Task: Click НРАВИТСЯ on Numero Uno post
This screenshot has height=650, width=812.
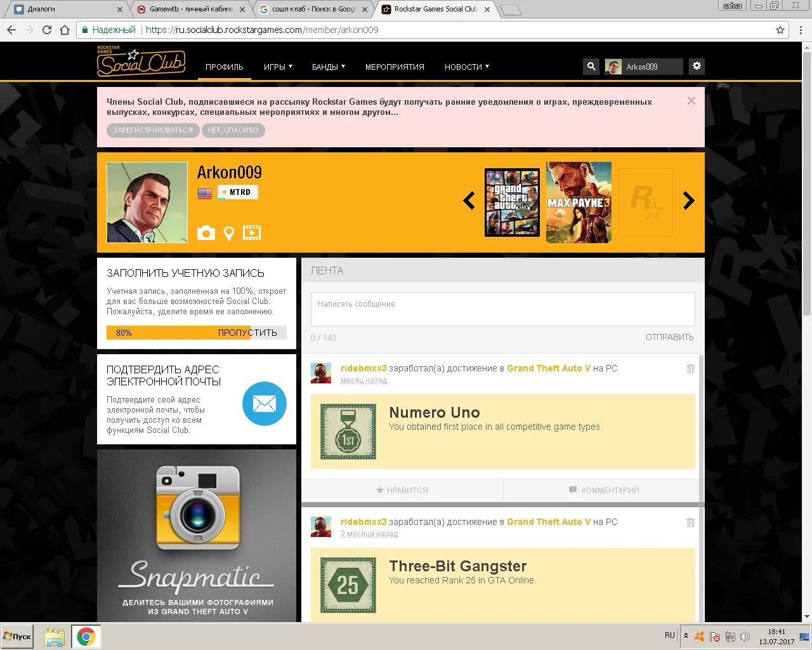Action: [x=402, y=490]
